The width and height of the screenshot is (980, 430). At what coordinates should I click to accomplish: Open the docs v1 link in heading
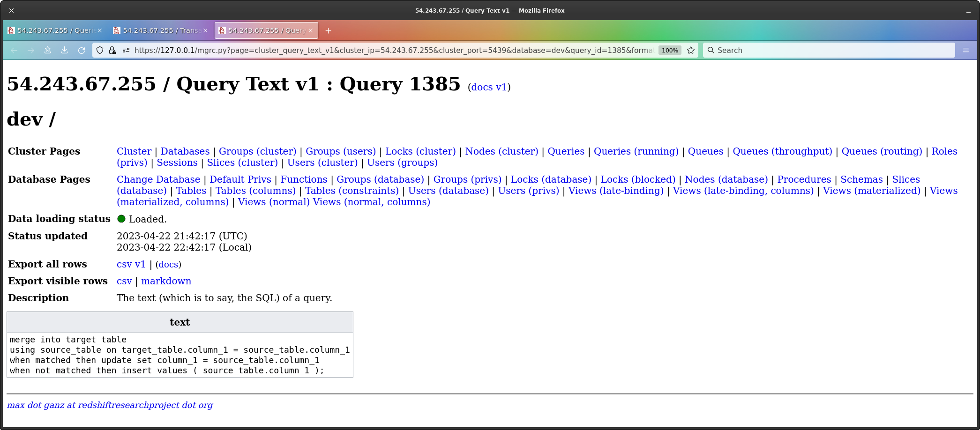(x=489, y=87)
